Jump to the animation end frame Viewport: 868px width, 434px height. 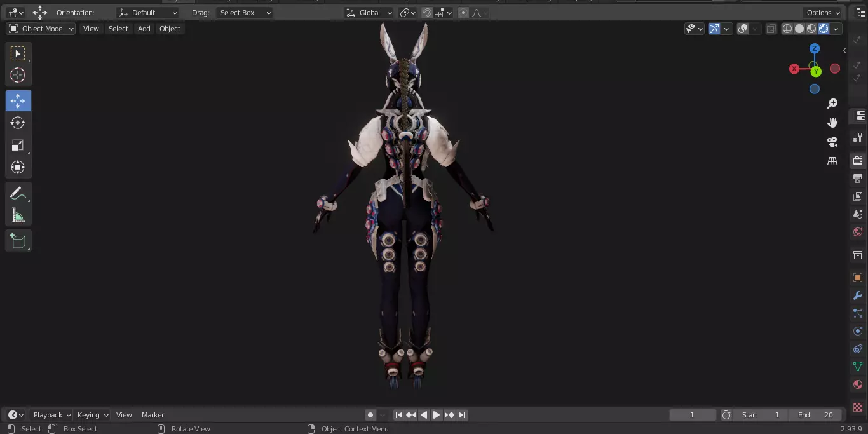(463, 415)
